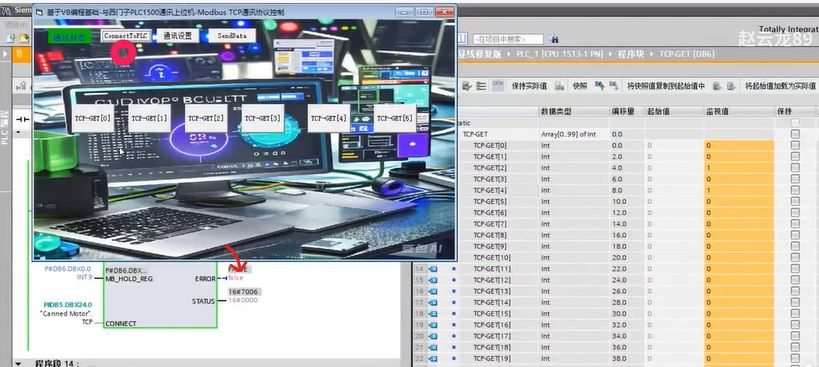Open the 通讯设置 communication settings
Image resolution: width=819 pixels, height=367 pixels.
point(178,35)
